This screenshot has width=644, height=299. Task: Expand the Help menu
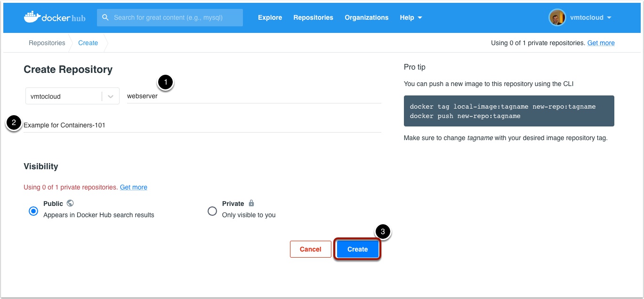[x=411, y=17]
